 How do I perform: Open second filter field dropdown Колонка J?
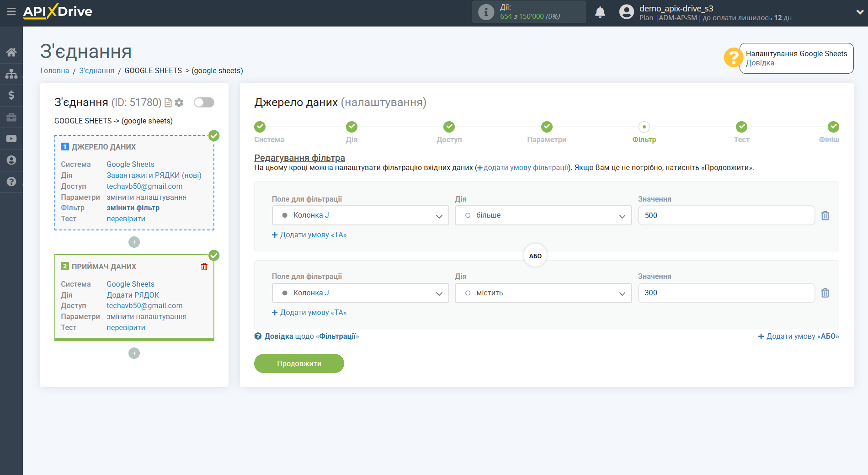tap(360, 293)
